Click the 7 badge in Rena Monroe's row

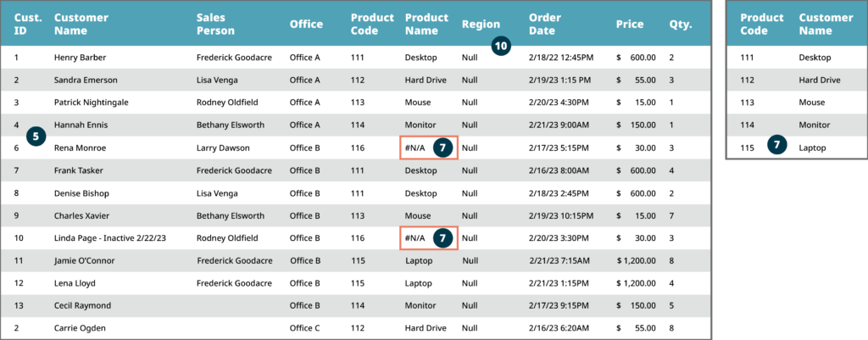click(x=442, y=148)
